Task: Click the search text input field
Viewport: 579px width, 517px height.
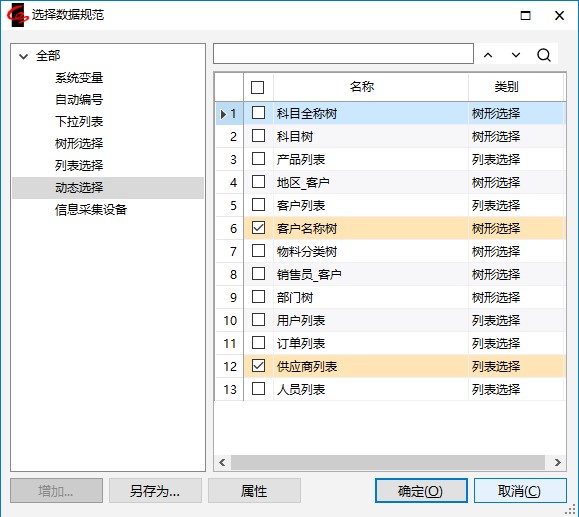Action: 343,54
